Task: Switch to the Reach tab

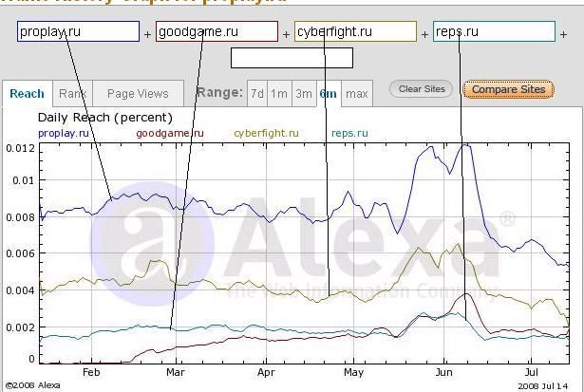Action: tap(27, 93)
